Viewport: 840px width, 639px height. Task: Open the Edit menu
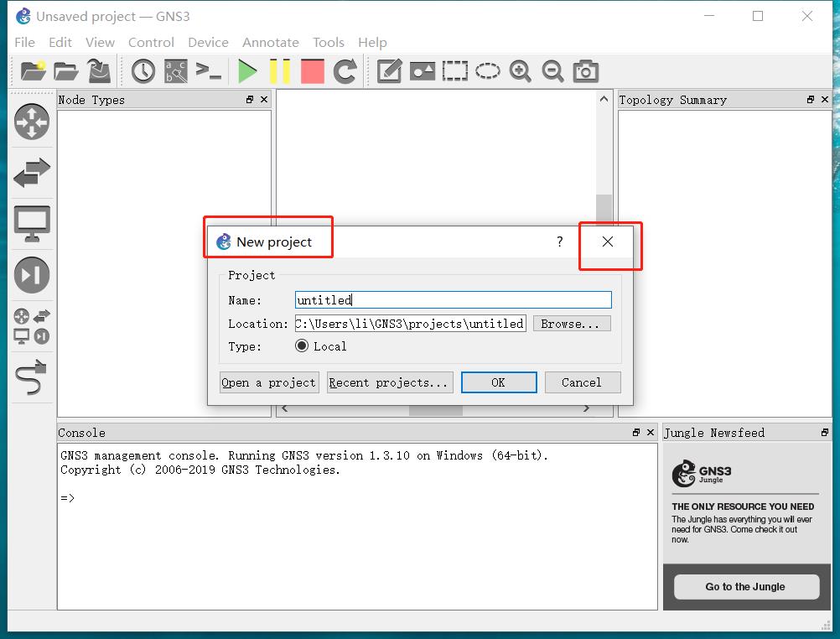coord(60,43)
